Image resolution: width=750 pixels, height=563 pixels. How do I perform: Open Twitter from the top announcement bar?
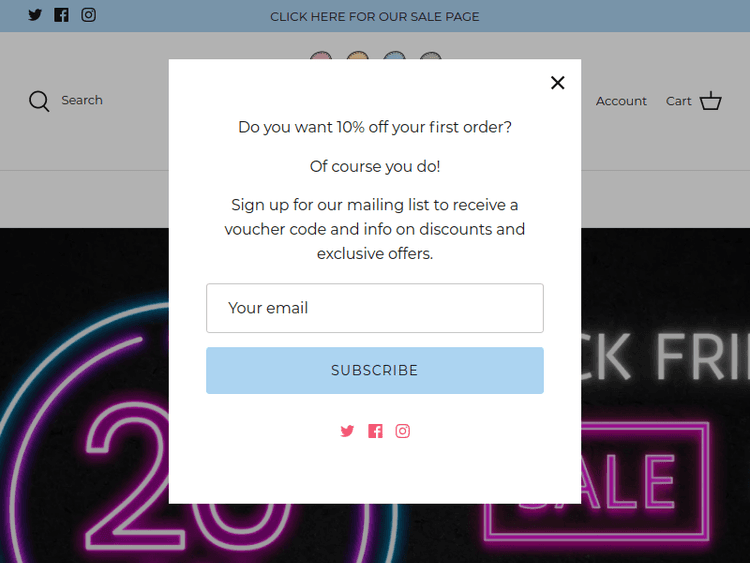35,15
